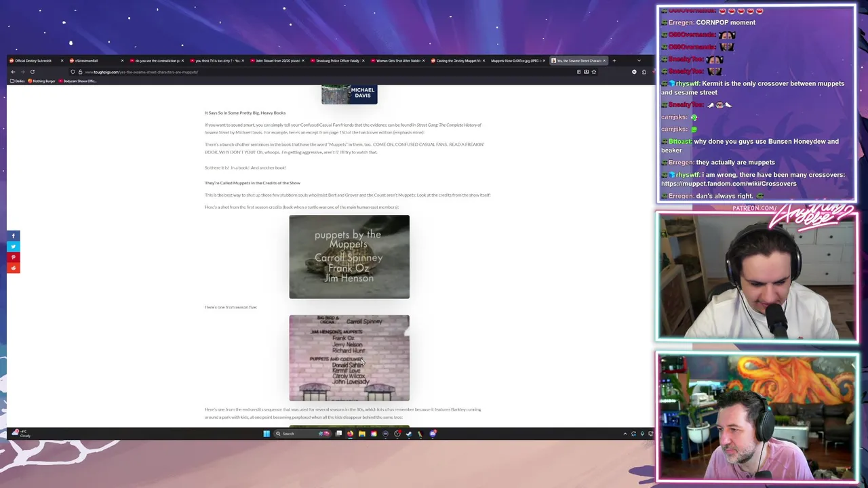This screenshot has height=488, width=868.
Task: Open the muppet.fandom.com Crossovers chat link
Action: (729, 184)
